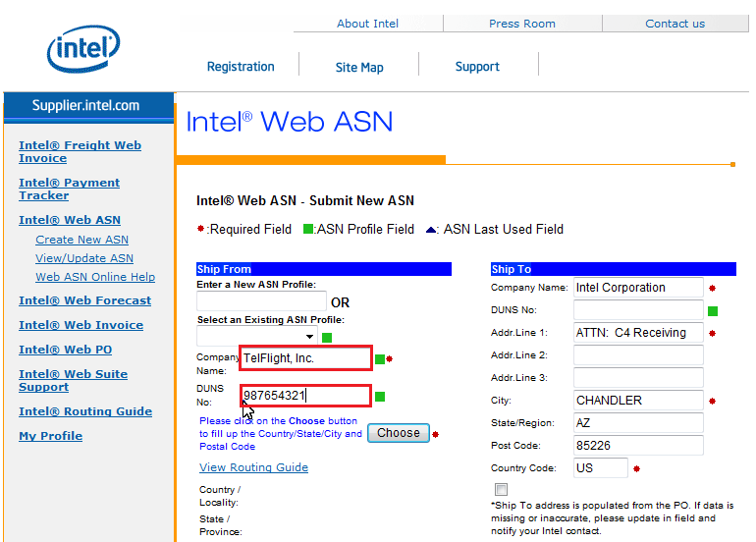Click the new ASN Profile input field

261,301
